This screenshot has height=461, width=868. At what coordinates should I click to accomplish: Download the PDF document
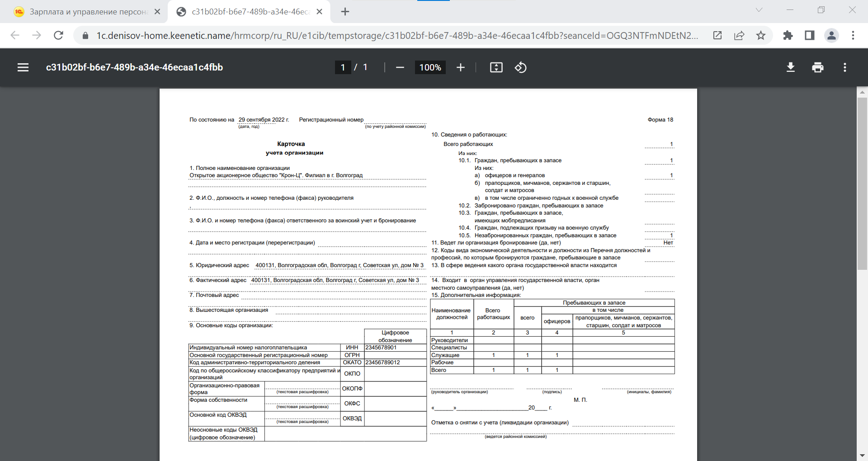pyautogui.click(x=790, y=67)
